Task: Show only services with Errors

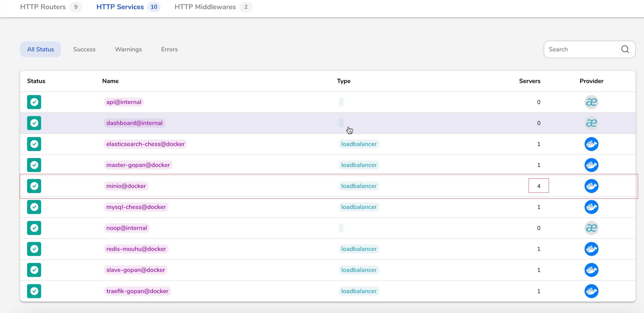Action: tap(169, 49)
